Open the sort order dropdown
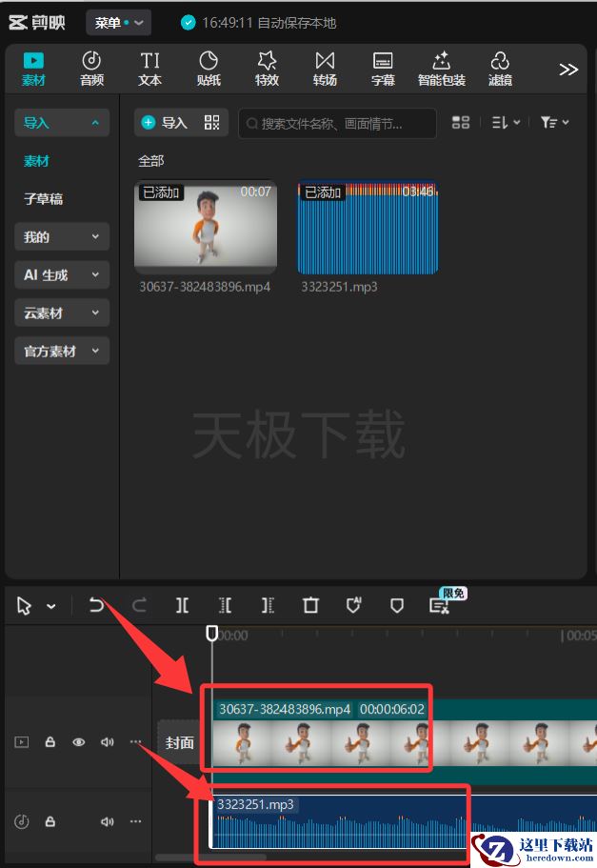The image size is (597, 868). coord(506,122)
